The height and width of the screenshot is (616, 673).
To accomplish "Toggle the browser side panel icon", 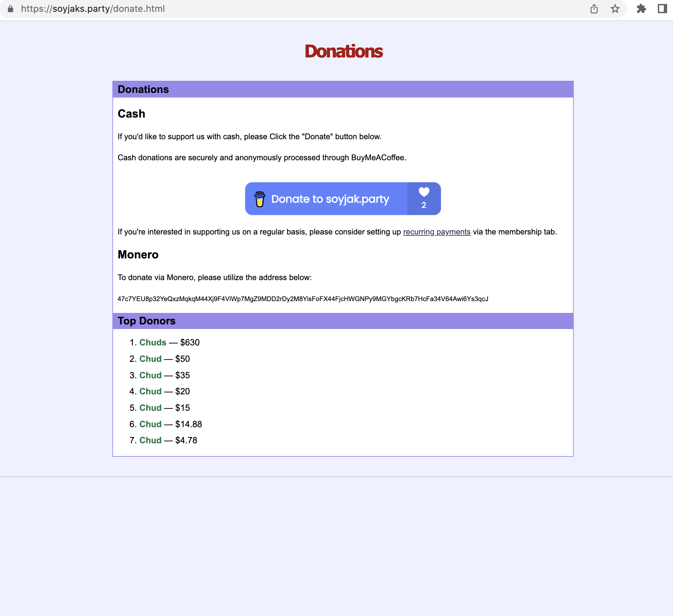I will tap(662, 9).
